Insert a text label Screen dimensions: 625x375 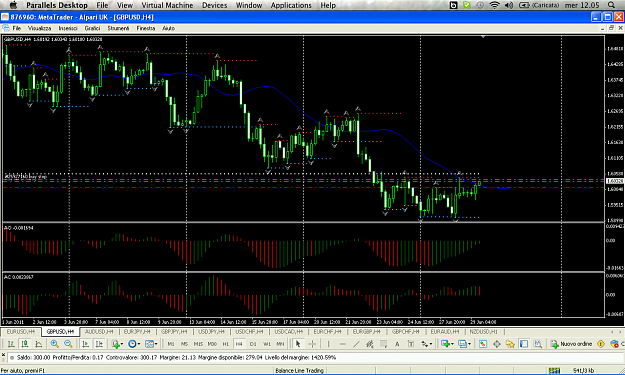click(x=411, y=344)
